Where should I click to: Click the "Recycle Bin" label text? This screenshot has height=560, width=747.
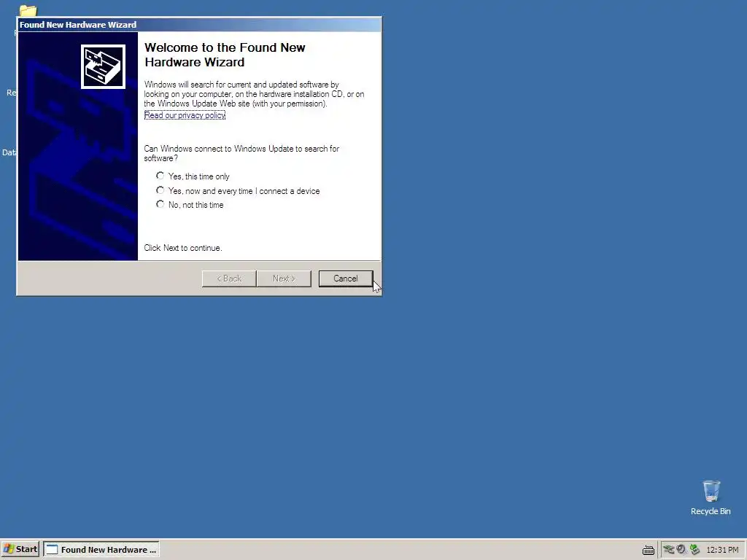coord(711,511)
